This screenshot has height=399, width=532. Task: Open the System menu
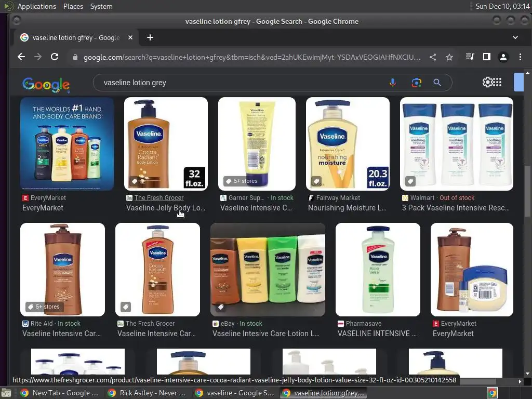[101, 6]
